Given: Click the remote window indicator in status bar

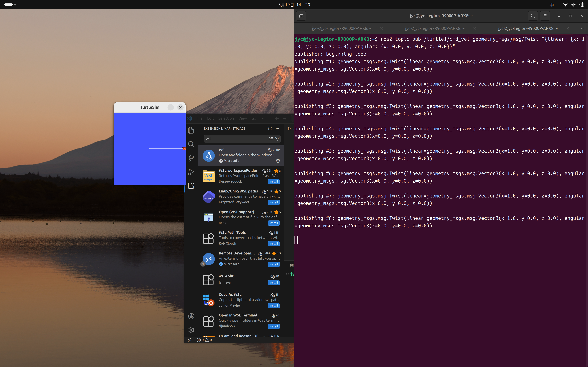Looking at the screenshot, I should 189,340.
